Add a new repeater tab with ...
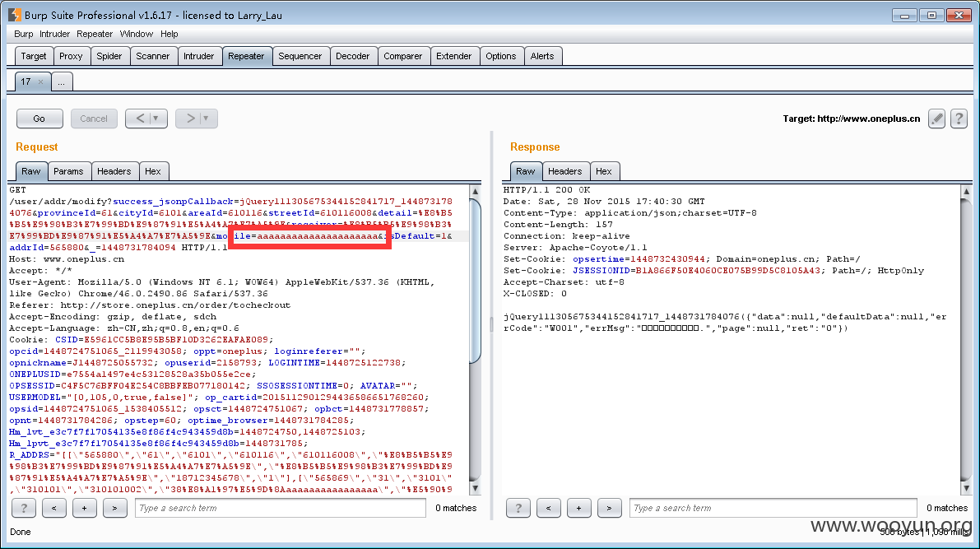The width and height of the screenshot is (980, 549). (x=61, y=82)
